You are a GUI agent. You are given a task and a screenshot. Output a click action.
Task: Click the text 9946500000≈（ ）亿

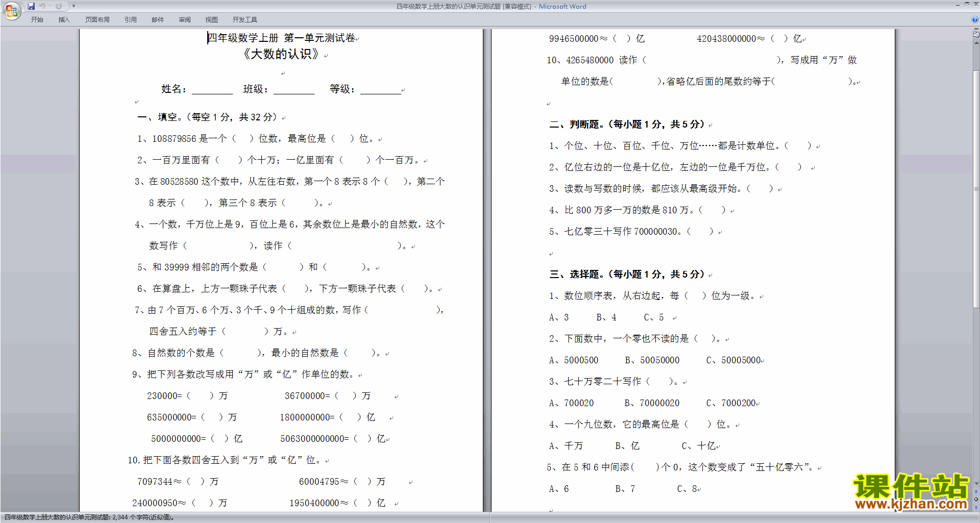click(x=597, y=39)
